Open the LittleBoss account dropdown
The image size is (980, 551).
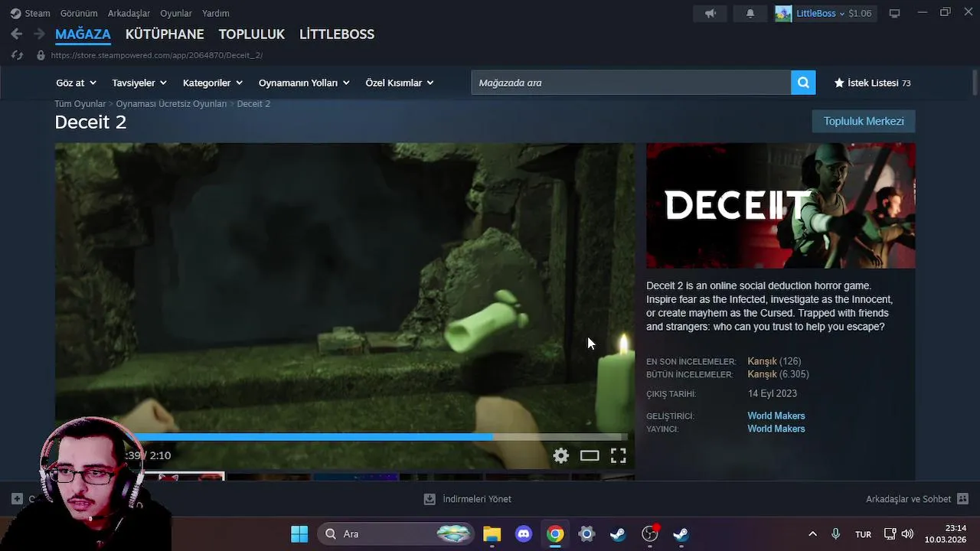coord(820,13)
